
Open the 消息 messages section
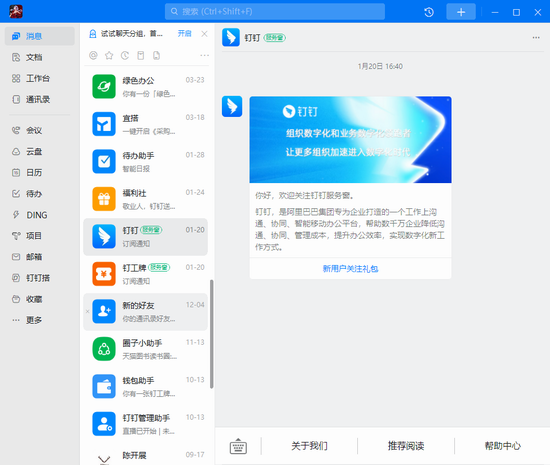click(40, 36)
